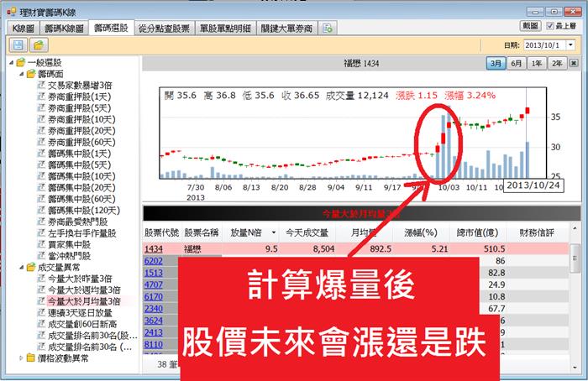588x381 pixels.
Task: Switch to the K線圖 tab
Action: click(x=24, y=28)
